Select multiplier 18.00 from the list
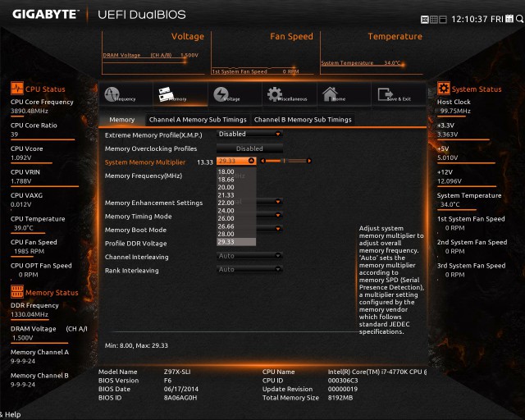 coord(236,171)
